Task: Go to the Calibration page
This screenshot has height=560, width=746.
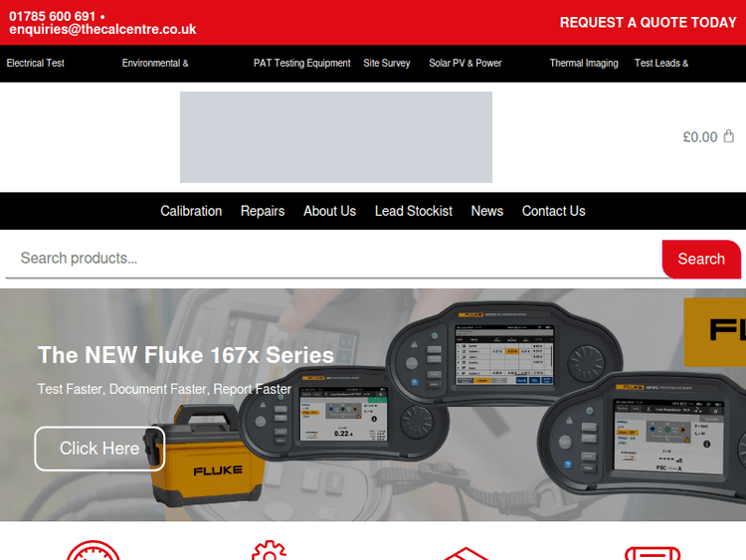Action: click(x=191, y=211)
